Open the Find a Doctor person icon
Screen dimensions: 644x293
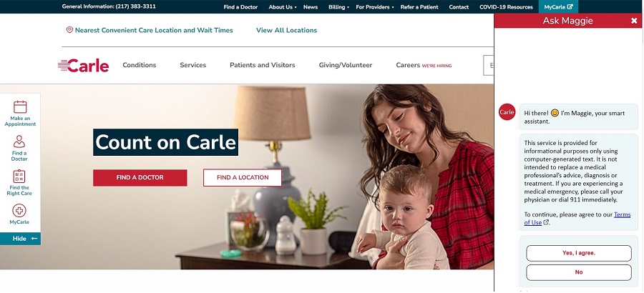click(19, 141)
